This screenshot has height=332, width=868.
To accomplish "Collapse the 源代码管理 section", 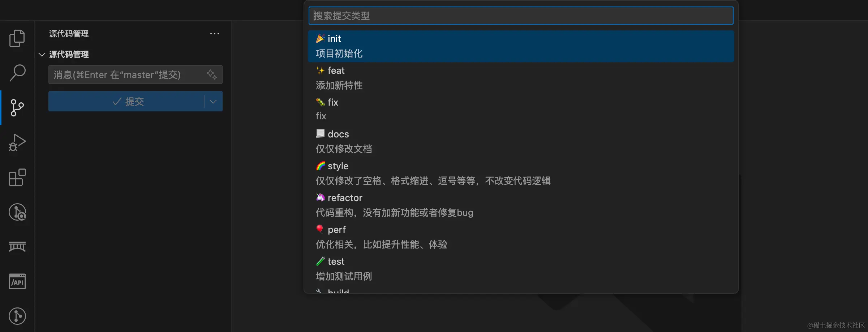I will point(42,55).
